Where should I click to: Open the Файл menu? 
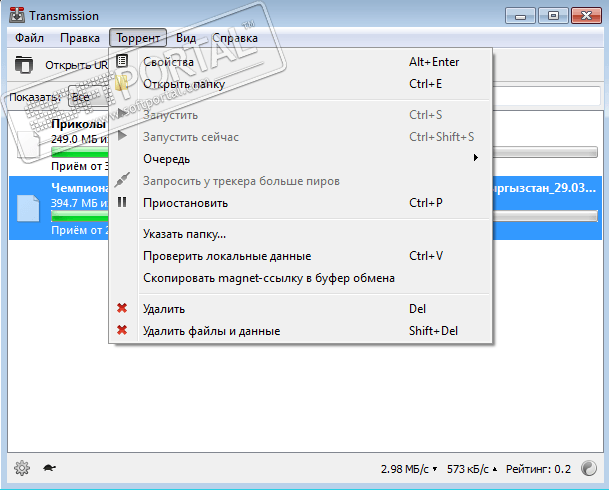29,38
